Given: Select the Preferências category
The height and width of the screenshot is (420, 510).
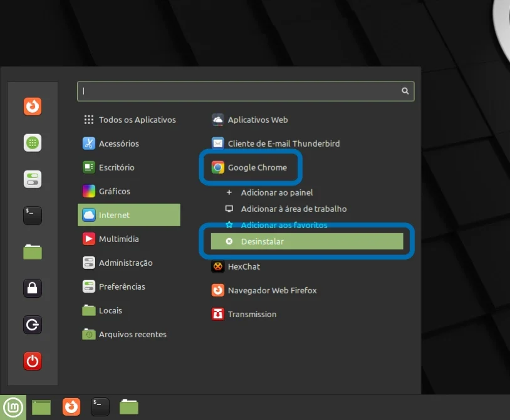Looking at the screenshot, I should click(129, 286).
